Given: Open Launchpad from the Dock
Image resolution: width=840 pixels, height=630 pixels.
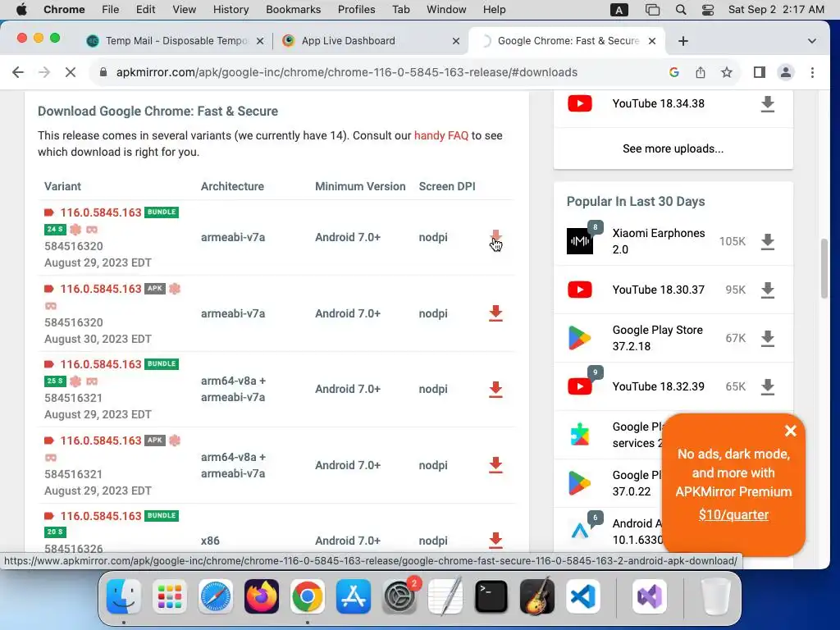Looking at the screenshot, I should (x=170, y=597).
